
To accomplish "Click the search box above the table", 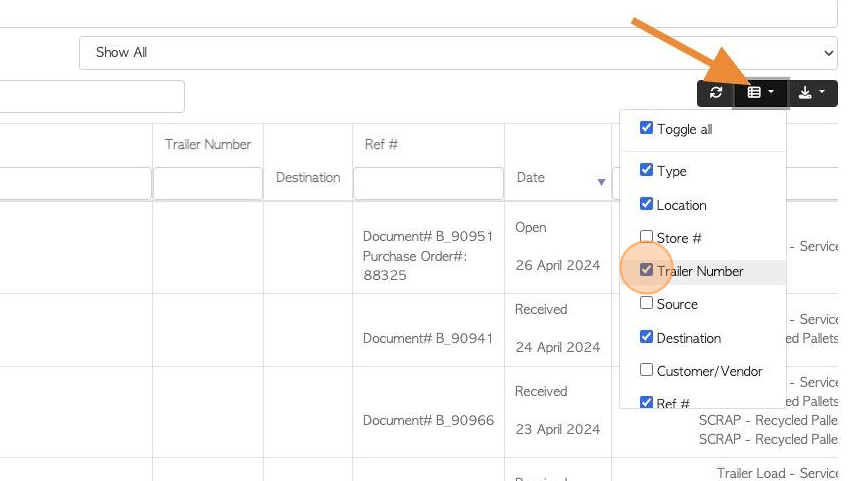I will [92, 97].
